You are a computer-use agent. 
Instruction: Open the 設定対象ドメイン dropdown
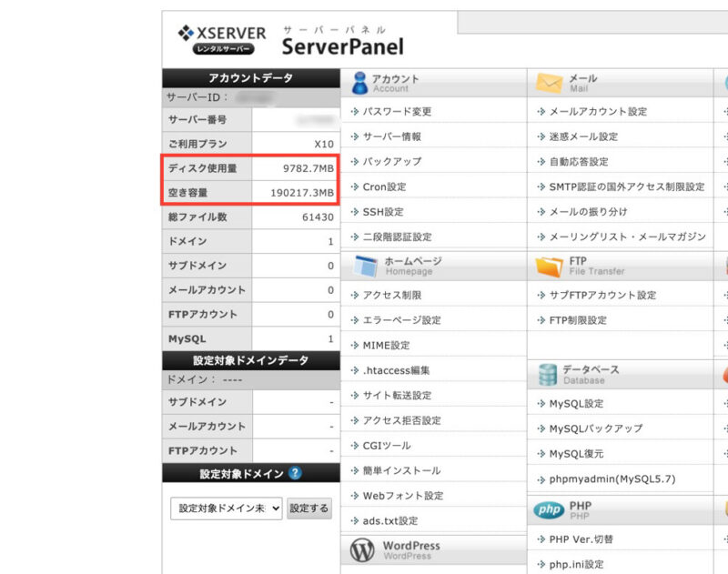[226, 509]
